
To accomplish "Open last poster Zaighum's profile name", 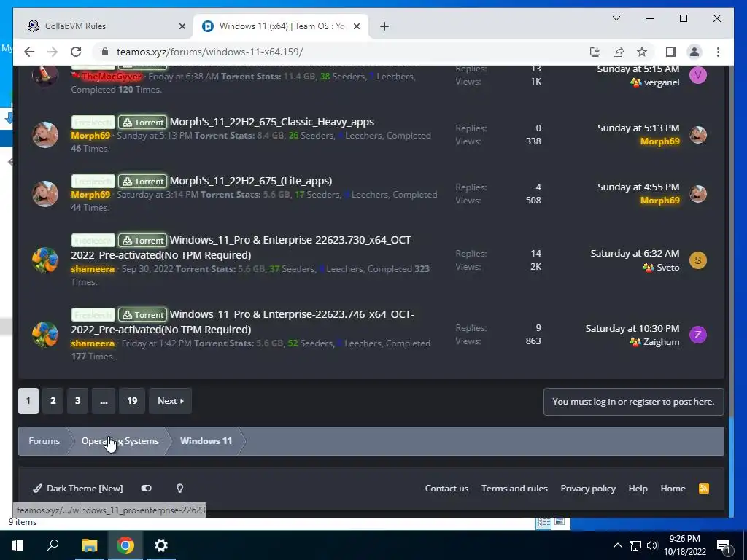I will tap(661, 342).
